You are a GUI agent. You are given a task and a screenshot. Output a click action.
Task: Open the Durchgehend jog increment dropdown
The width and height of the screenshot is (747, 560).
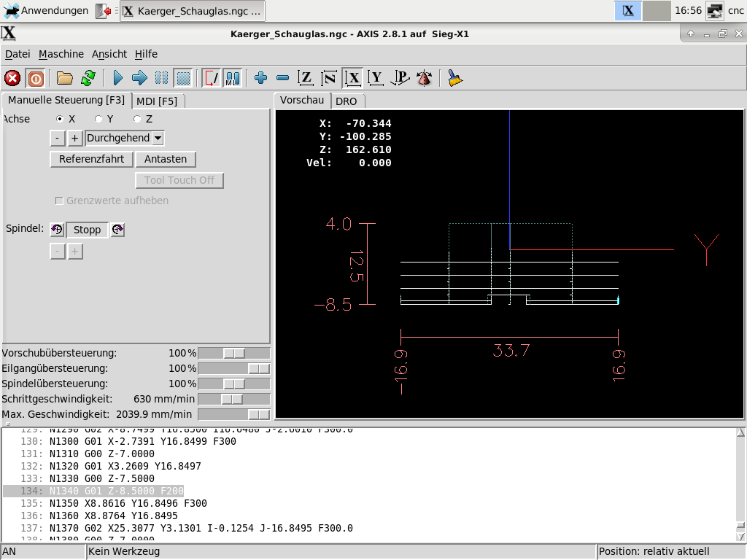158,138
